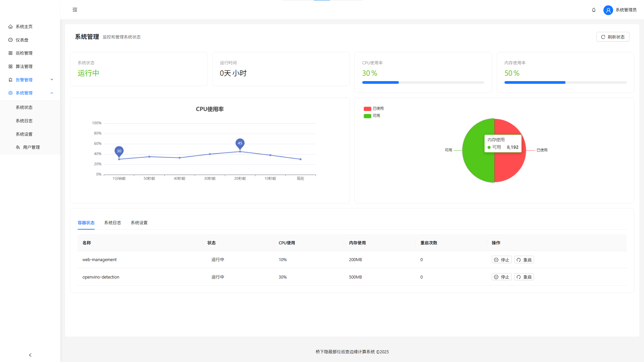Toggle the sidebar menu fold icon
644x362 pixels.
pos(75,10)
